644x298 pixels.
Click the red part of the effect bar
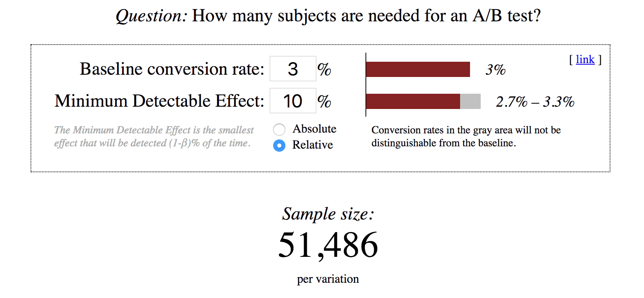click(413, 101)
